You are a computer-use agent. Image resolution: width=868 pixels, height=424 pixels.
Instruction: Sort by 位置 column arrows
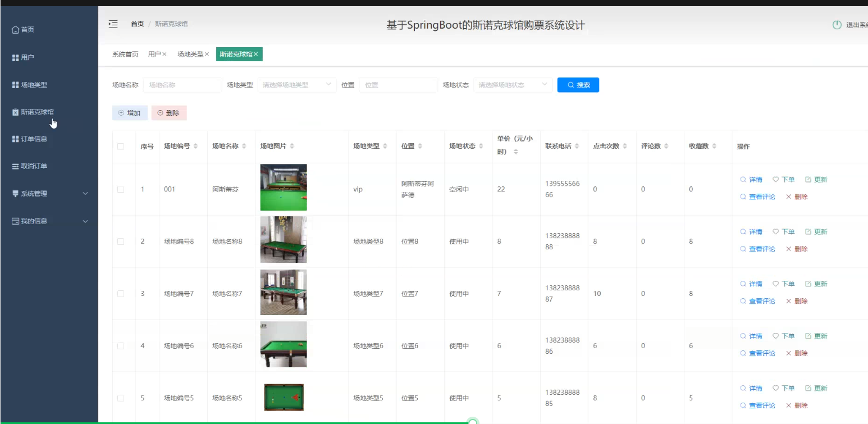[x=419, y=146]
